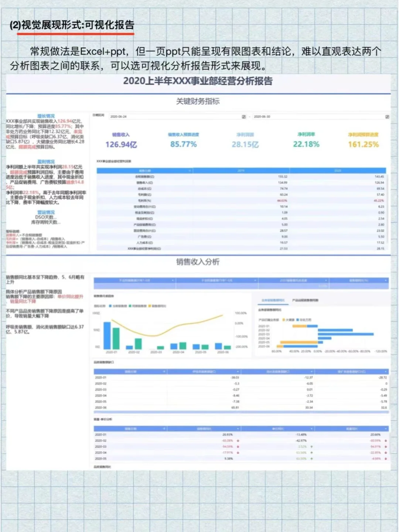Open date column dropdown in 品类销售额缺口 table
Viewport: 399px width, 532px height.
(x=164, y=372)
